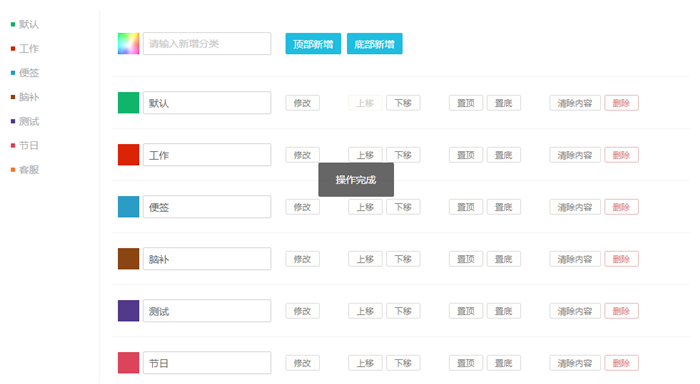Select 测试 in the left sidebar
Image resolution: width=700 pixels, height=384 pixels.
click(x=25, y=121)
